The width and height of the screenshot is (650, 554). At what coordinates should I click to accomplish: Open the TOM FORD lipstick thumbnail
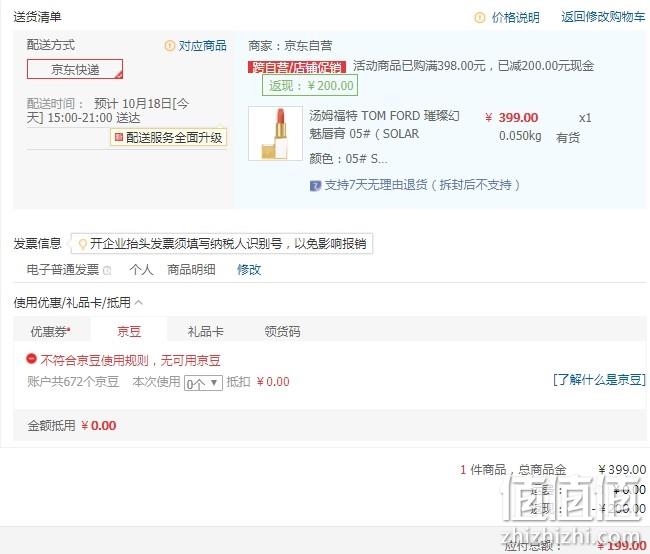[275, 133]
